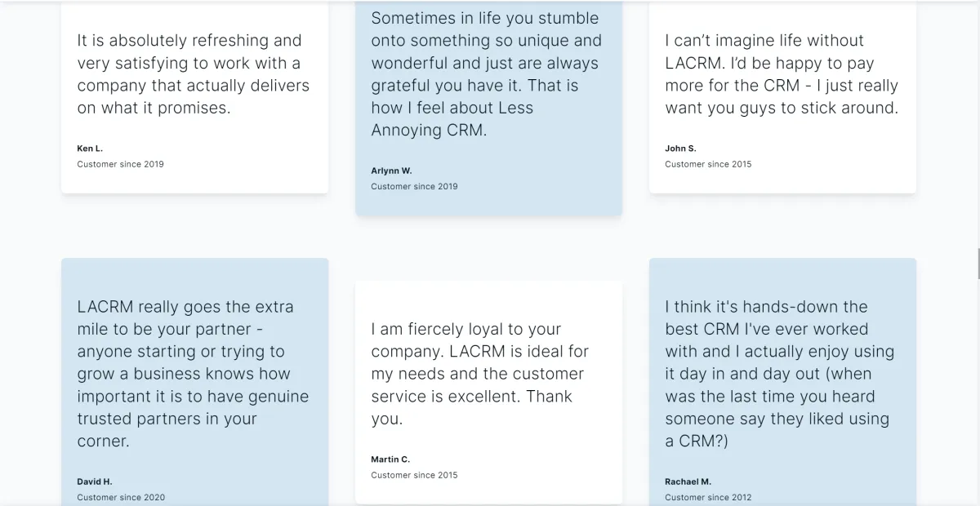Viewport: 980px width, 506px height.
Task: Click the page scrollbar thumb
Action: (x=978, y=264)
